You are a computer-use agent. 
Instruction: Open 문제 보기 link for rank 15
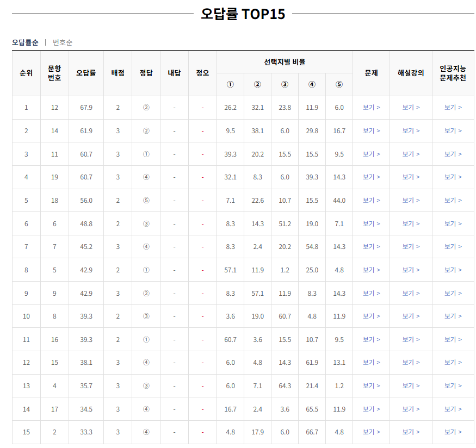coord(371,432)
